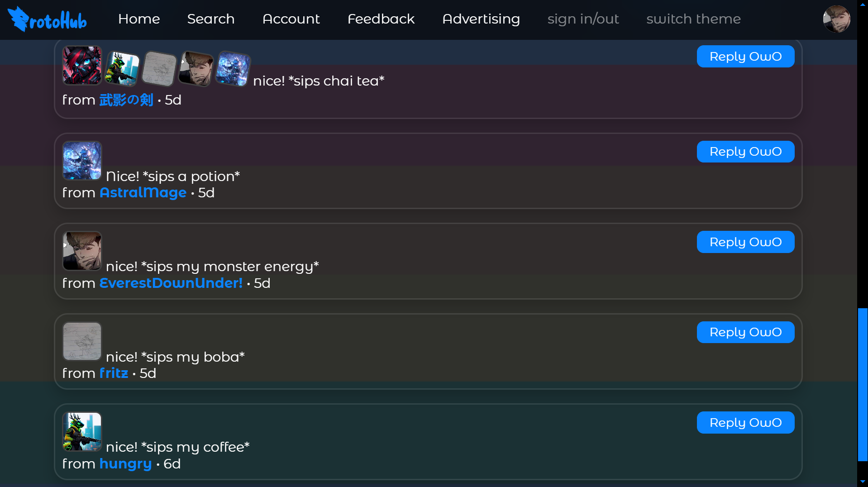Open the Advertising menu item

[x=481, y=19]
